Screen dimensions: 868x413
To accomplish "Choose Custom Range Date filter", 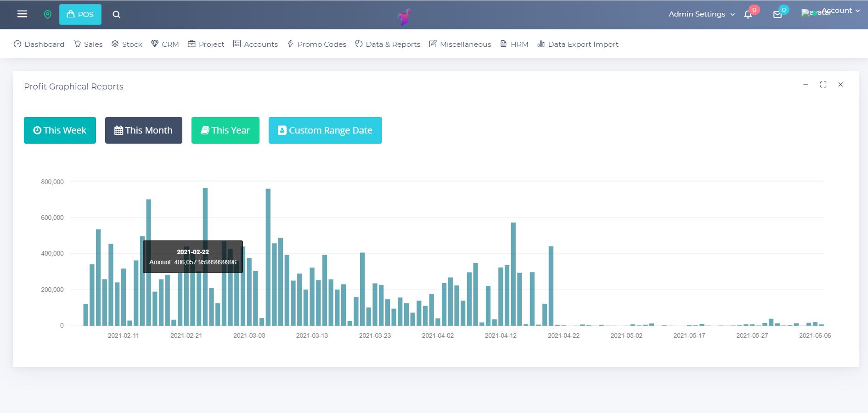I will (325, 130).
